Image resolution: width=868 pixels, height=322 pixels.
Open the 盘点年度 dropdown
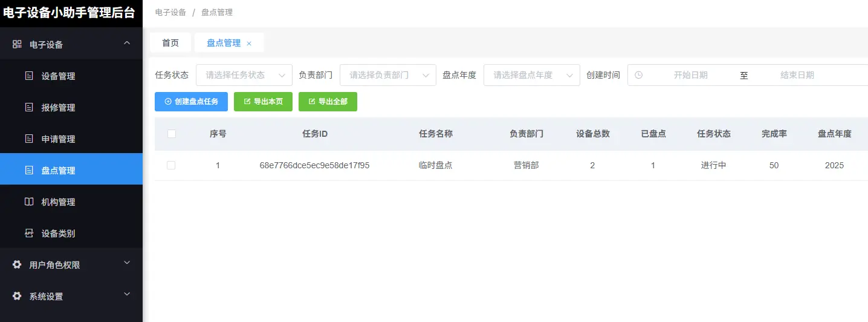(531, 75)
